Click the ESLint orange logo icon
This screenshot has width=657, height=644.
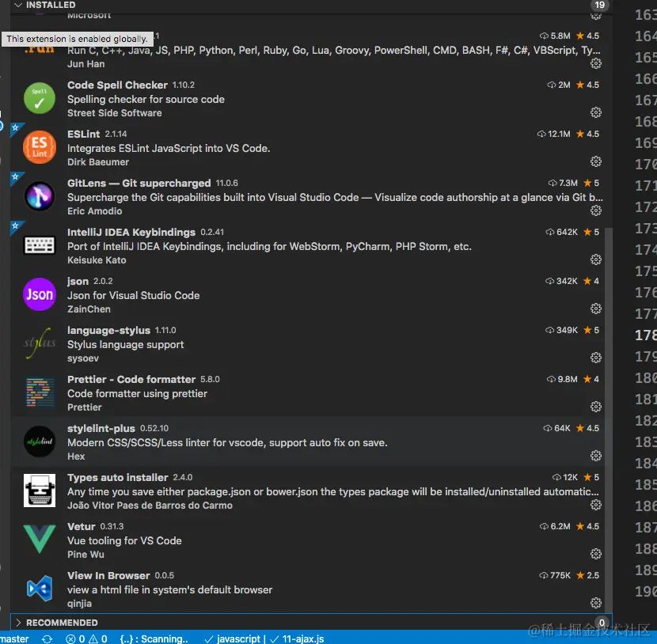pyautogui.click(x=40, y=147)
